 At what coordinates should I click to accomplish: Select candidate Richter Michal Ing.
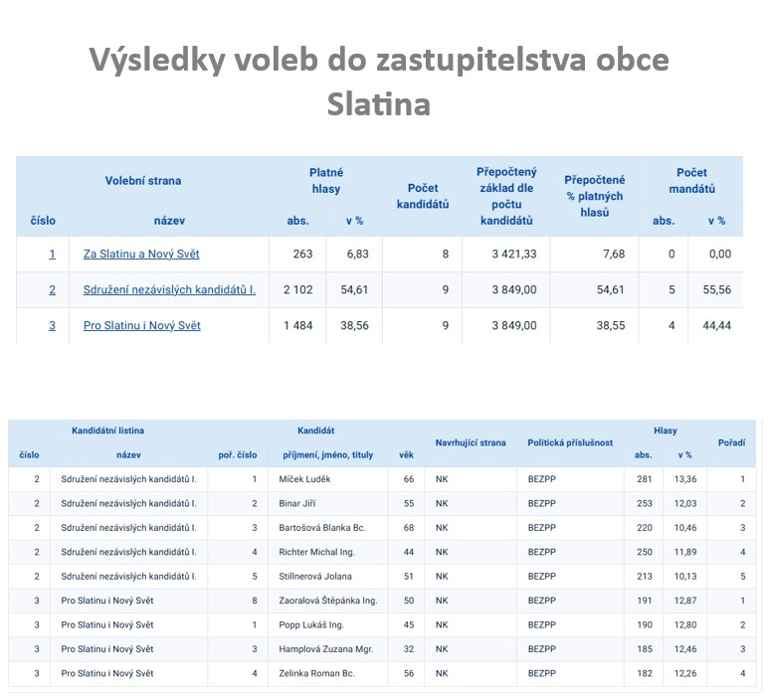pyautogui.click(x=317, y=552)
